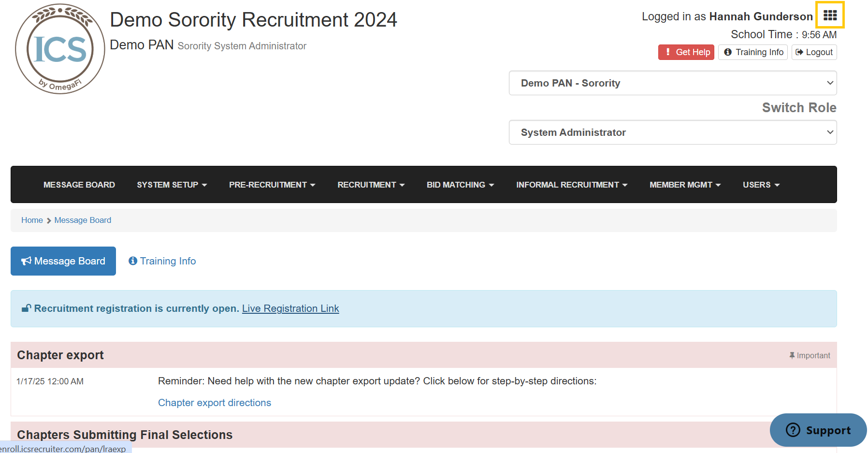Click the ICS by OmegaFi logo
868x453 pixels.
[x=60, y=49]
